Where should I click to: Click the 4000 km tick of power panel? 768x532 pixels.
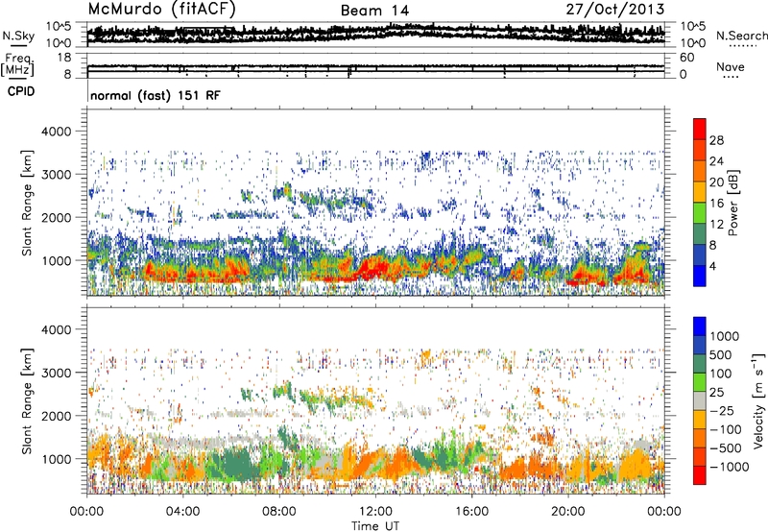pos(56,132)
